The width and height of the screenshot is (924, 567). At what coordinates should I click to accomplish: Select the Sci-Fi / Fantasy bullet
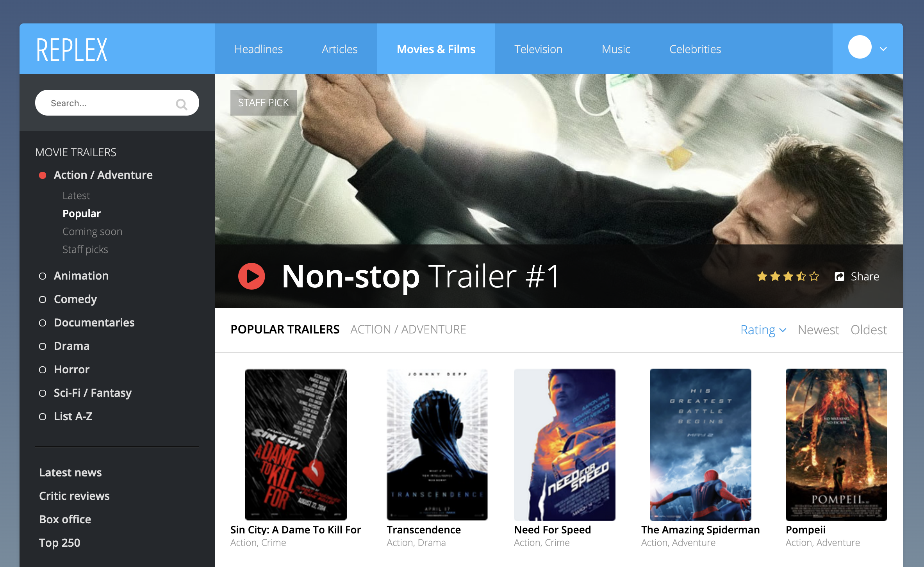43,393
